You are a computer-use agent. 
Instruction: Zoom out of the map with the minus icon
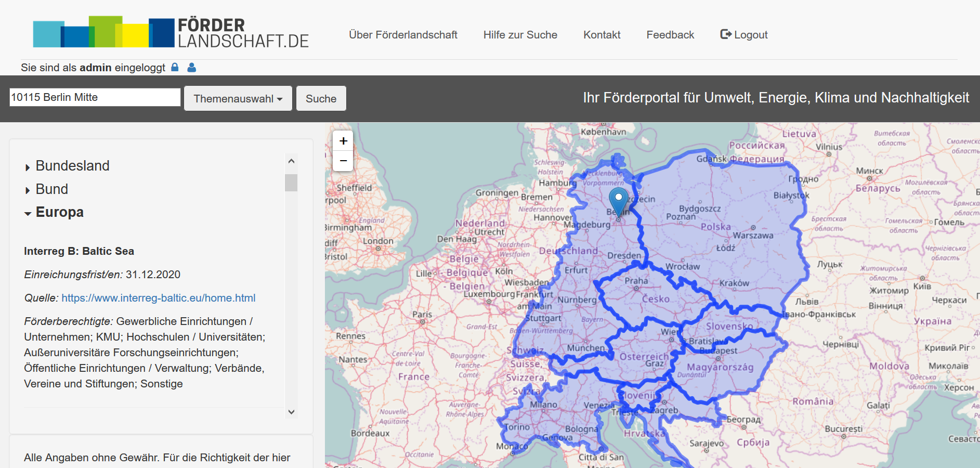pos(343,161)
